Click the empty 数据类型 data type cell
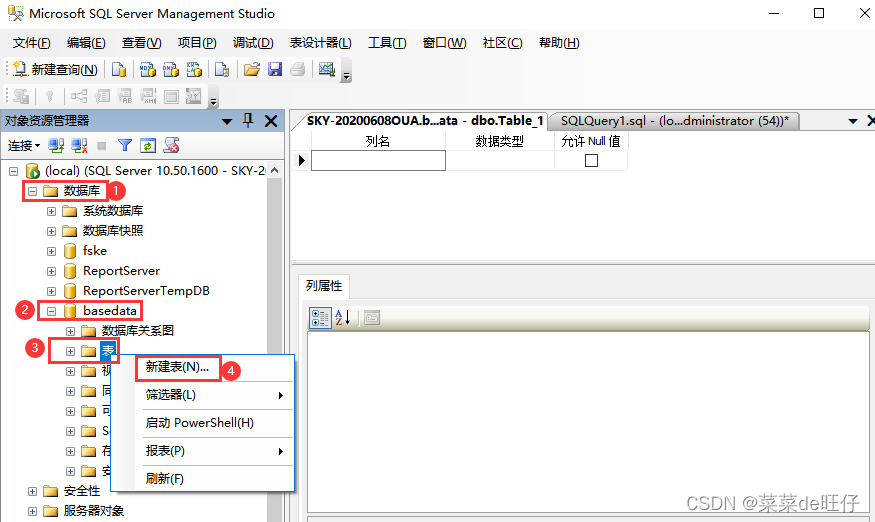 coord(500,161)
